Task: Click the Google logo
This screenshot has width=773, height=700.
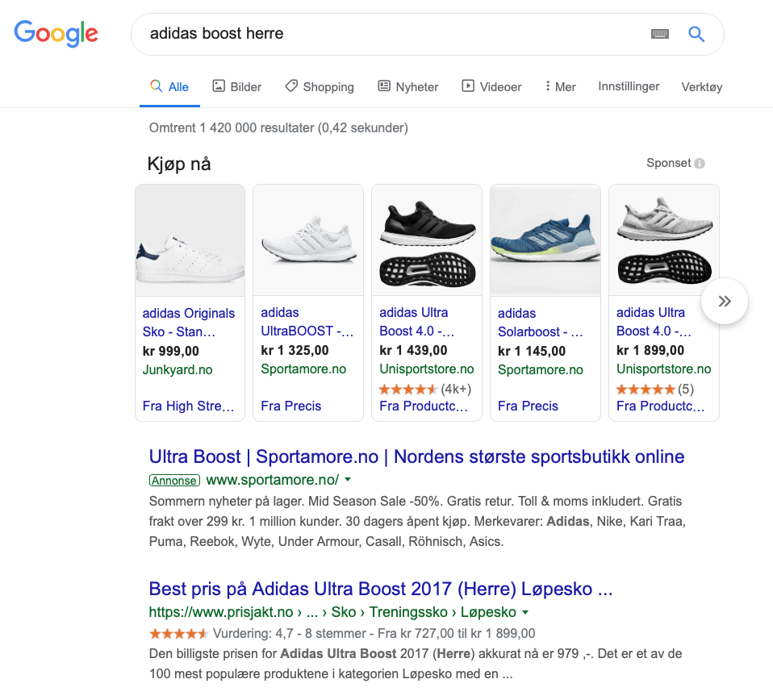Action: pyautogui.click(x=56, y=34)
